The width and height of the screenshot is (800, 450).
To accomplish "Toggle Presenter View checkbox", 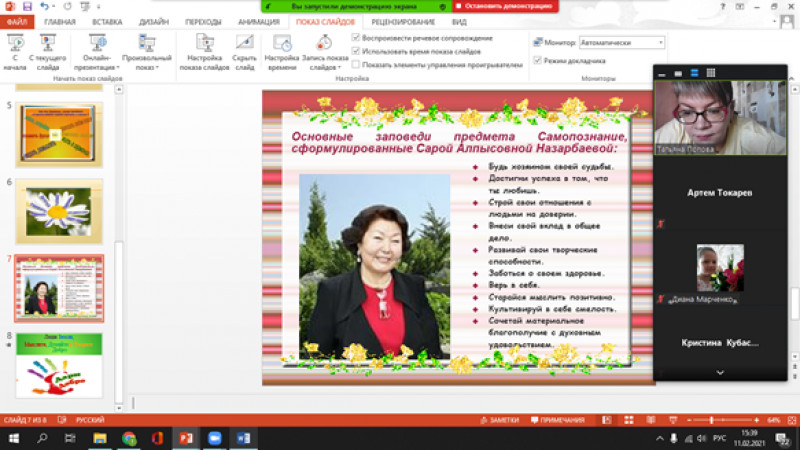I will (537, 60).
